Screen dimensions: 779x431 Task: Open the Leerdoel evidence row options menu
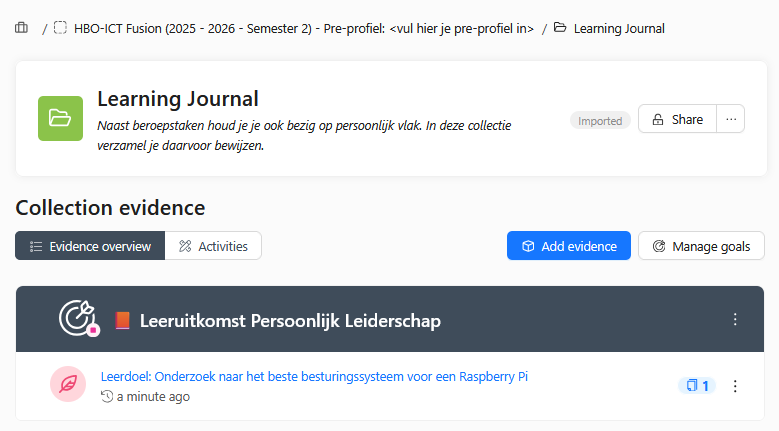pos(735,386)
